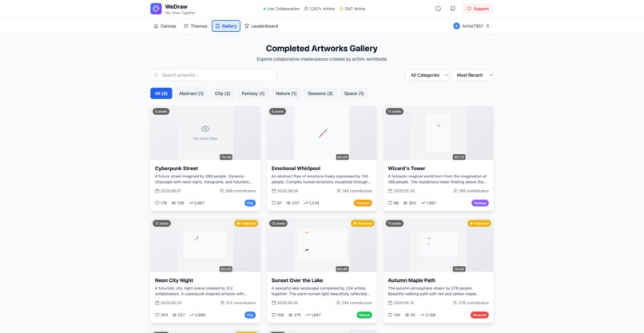Open the All Categories dropdown
The image size is (644, 333).
(x=427, y=75)
